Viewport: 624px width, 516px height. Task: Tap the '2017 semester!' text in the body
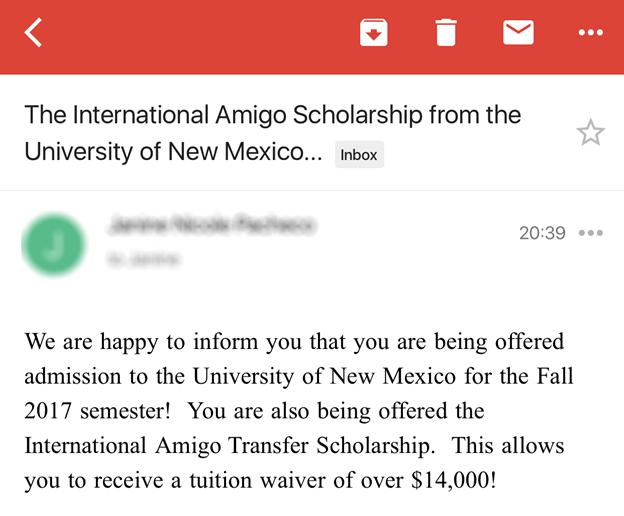(98, 411)
